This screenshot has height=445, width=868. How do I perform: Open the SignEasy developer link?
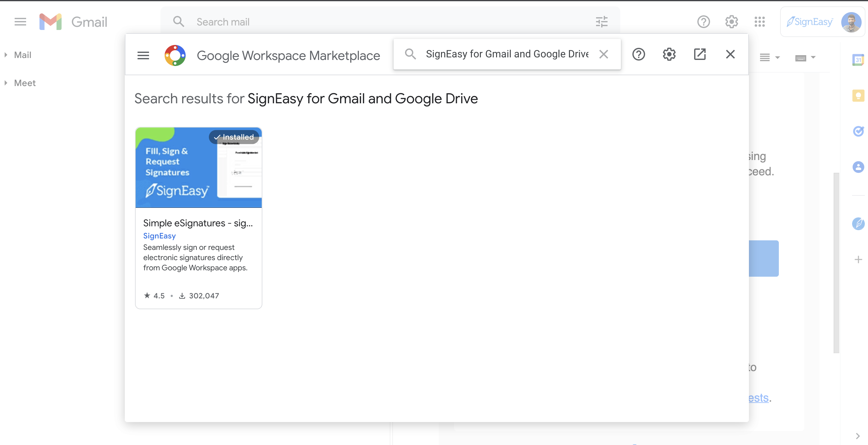pyautogui.click(x=160, y=236)
